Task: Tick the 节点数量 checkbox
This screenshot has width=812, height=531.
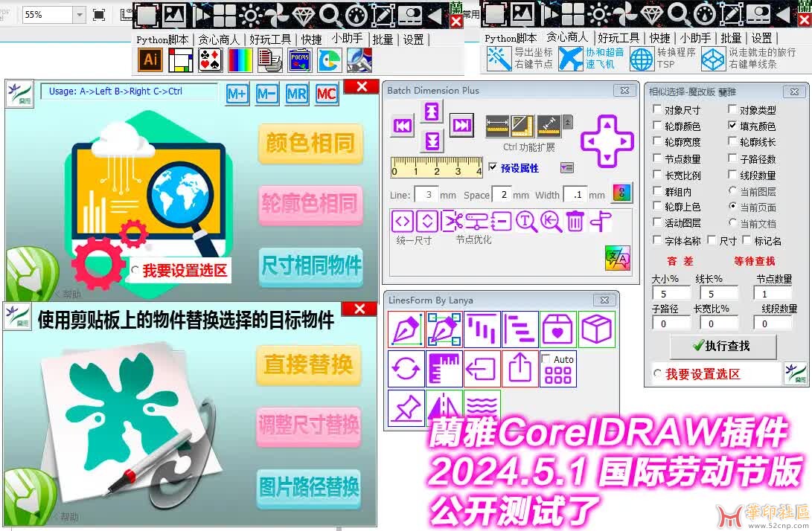Action: [657, 158]
